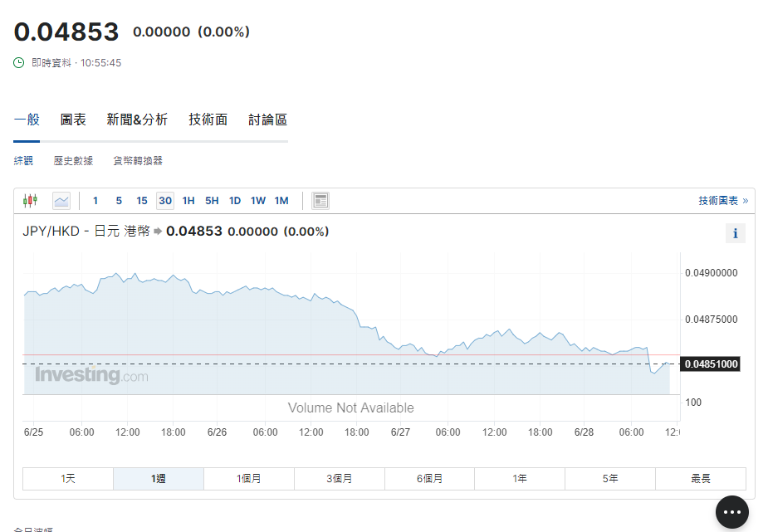Select the 1W interval option

(258, 201)
